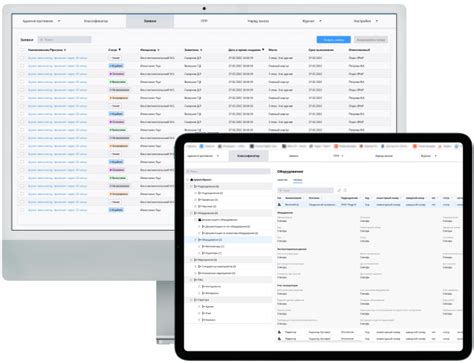The image size is (474, 363).
Task: Open the first sub-tab under Оборудование heading
Action: point(282,180)
